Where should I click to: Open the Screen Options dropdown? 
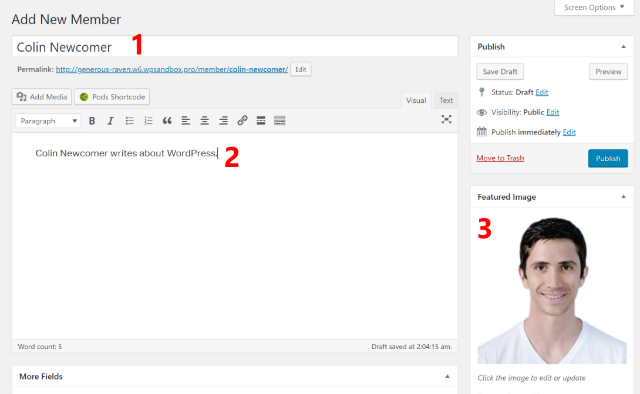pyautogui.click(x=594, y=7)
